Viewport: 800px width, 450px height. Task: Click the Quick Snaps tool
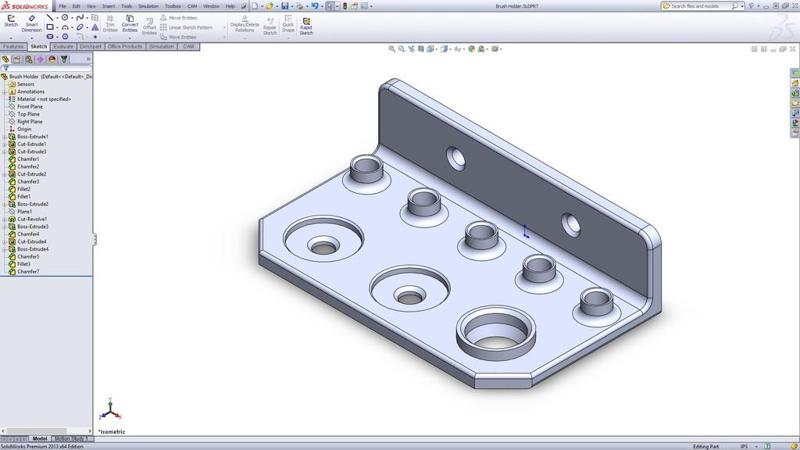288,24
